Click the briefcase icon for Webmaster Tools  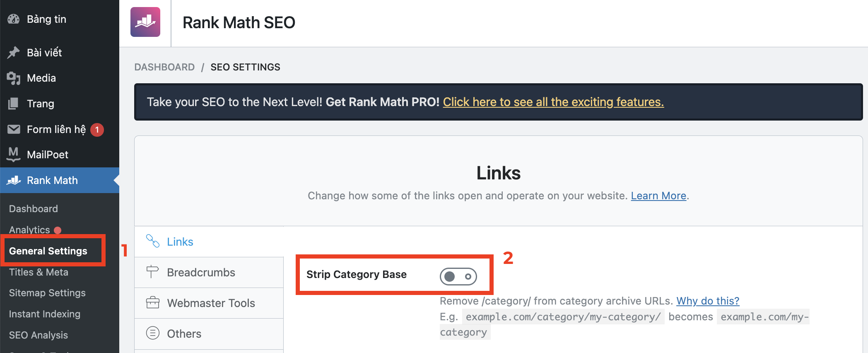pos(152,303)
